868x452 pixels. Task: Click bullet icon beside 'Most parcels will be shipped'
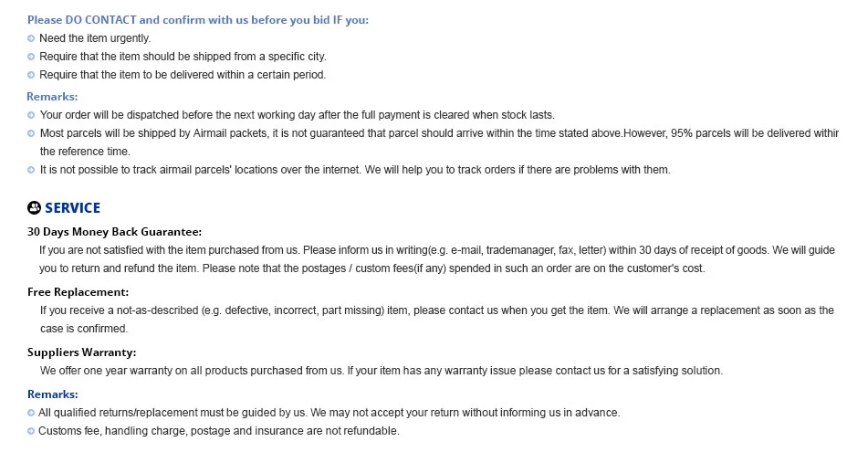tap(31, 134)
